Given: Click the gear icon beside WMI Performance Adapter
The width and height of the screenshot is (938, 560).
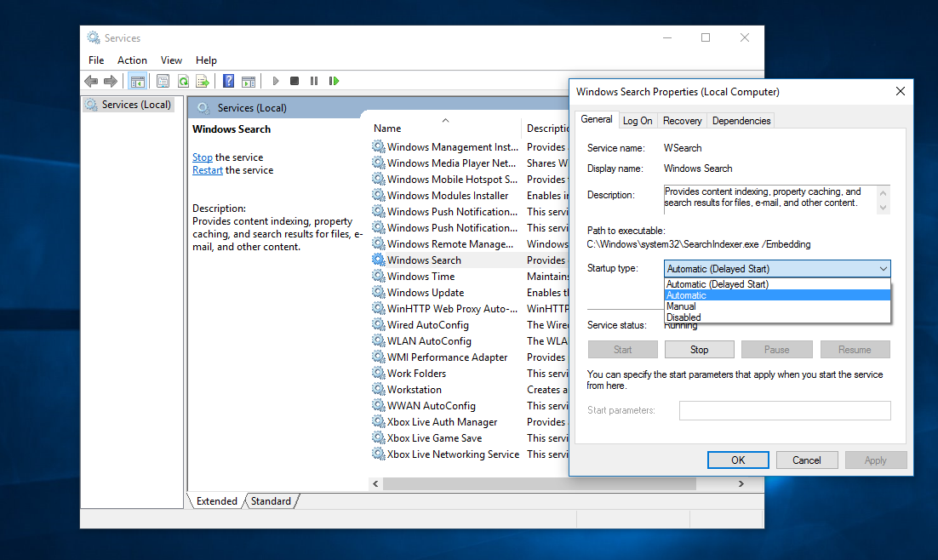Looking at the screenshot, I should click(x=378, y=357).
